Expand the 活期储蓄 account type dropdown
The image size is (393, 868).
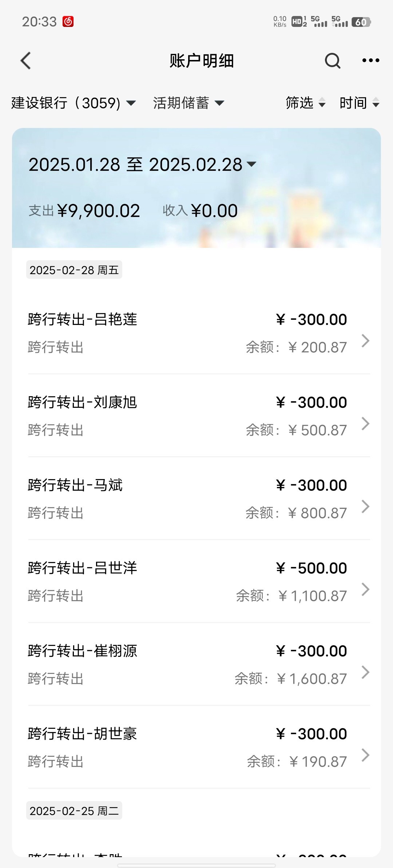tap(188, 103)
